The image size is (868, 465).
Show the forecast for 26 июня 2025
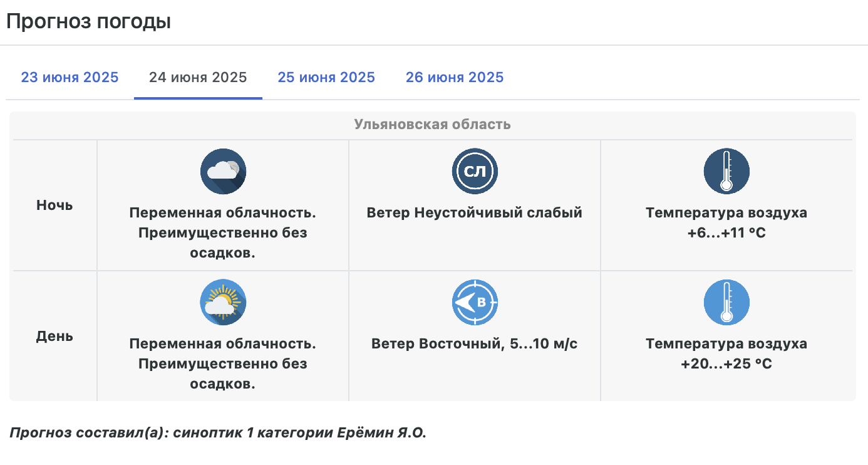[x=455, y=78]
